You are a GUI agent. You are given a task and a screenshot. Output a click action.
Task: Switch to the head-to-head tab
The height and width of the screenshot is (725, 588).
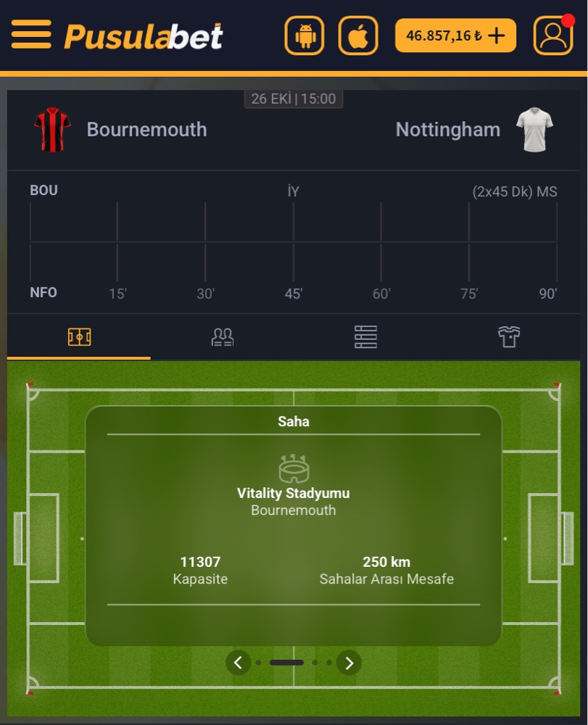222,337
